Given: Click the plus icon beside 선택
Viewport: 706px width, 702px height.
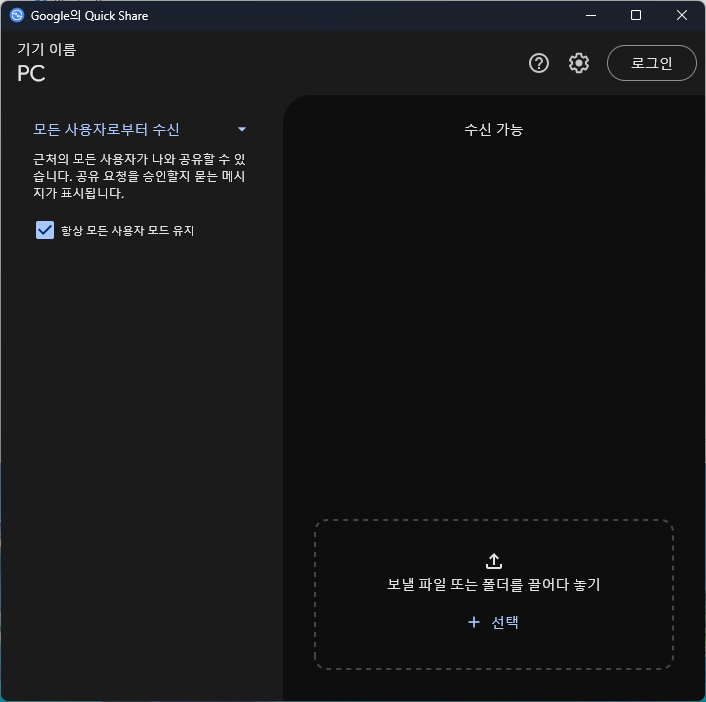Looking at the screenshot, I should 474,622.
